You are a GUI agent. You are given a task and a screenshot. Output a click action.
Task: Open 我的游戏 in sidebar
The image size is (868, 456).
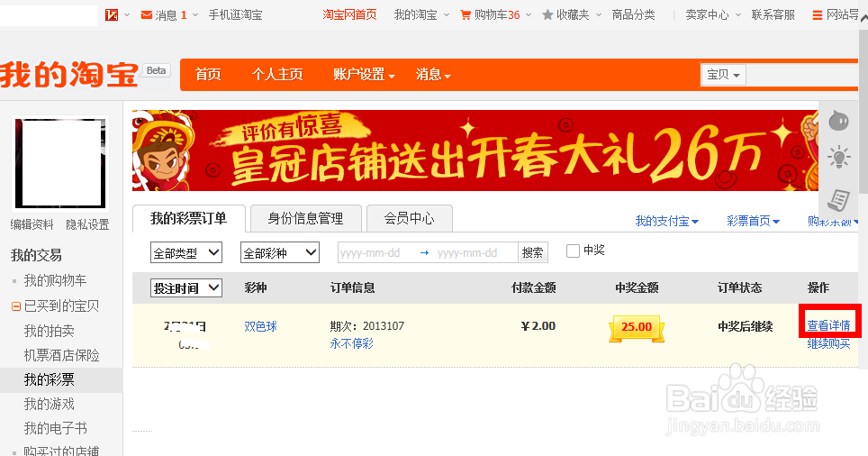[x=50, y=404]
